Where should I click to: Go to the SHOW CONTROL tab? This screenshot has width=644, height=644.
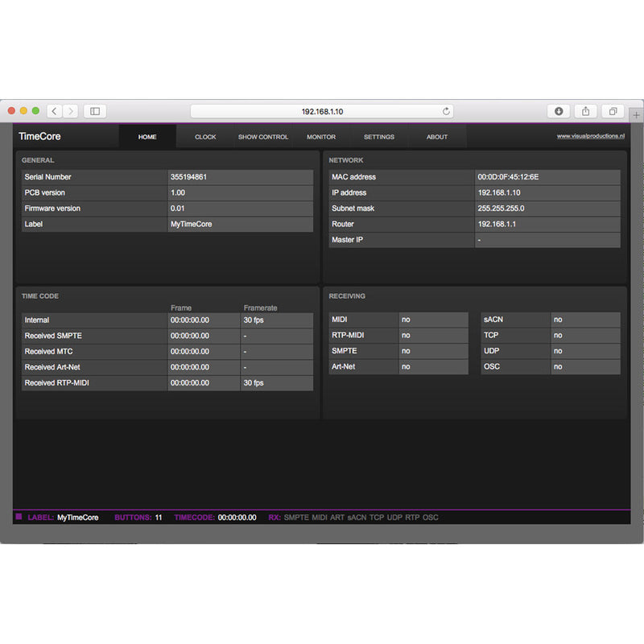[263, 137]
